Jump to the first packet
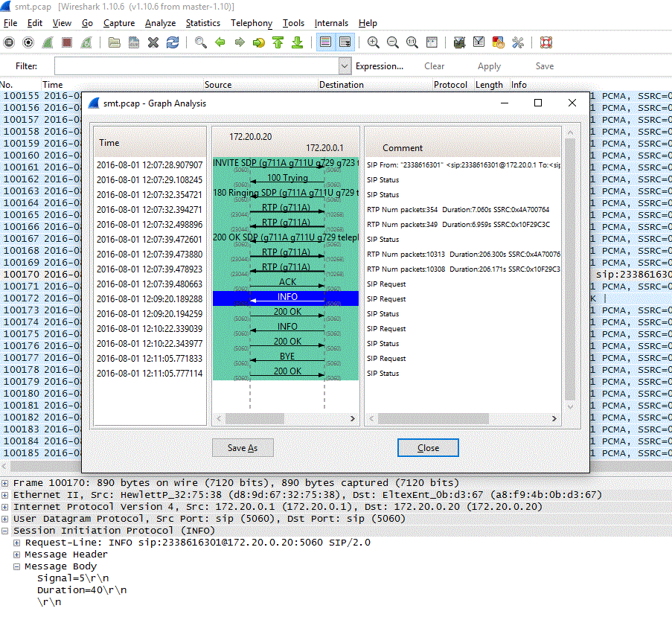This screenshot has width=672, height=620. 278,42
